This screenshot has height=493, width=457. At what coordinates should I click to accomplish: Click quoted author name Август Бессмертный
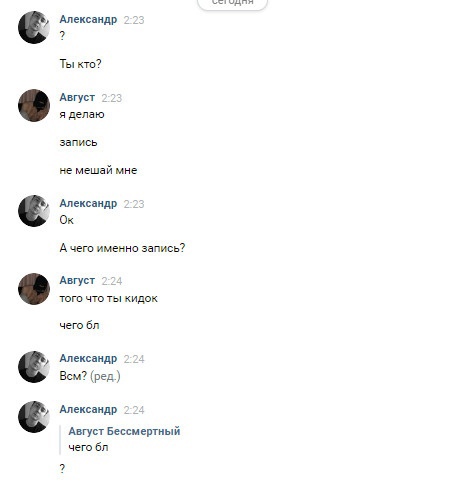(124, 431)
